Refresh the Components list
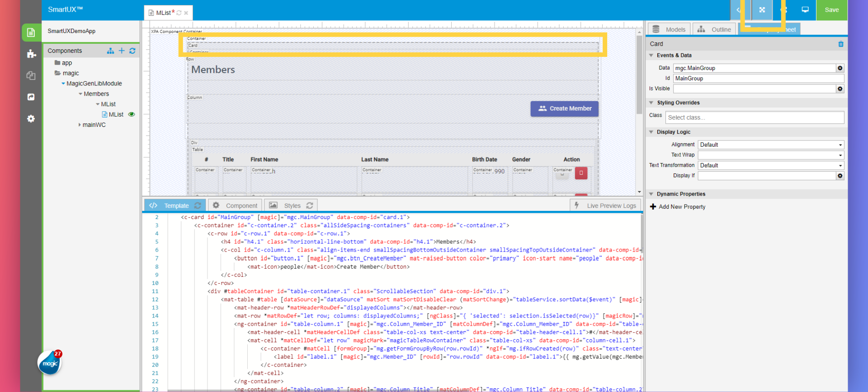Image resolution: width=868 pixels, height=392 pixels. [132, 51]
